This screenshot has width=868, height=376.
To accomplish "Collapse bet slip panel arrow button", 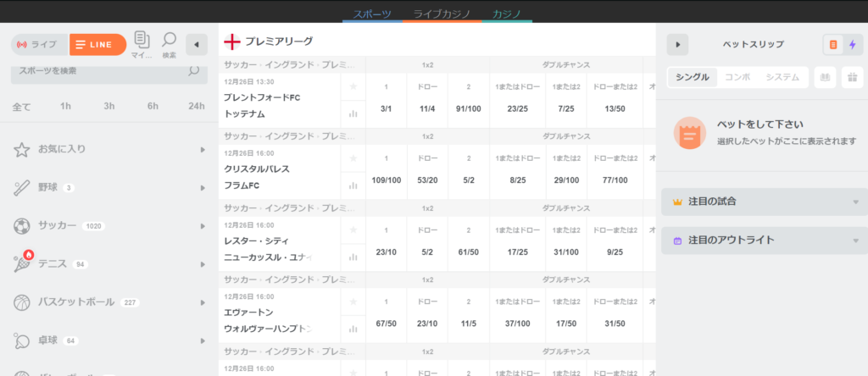I will click(677, 45).
